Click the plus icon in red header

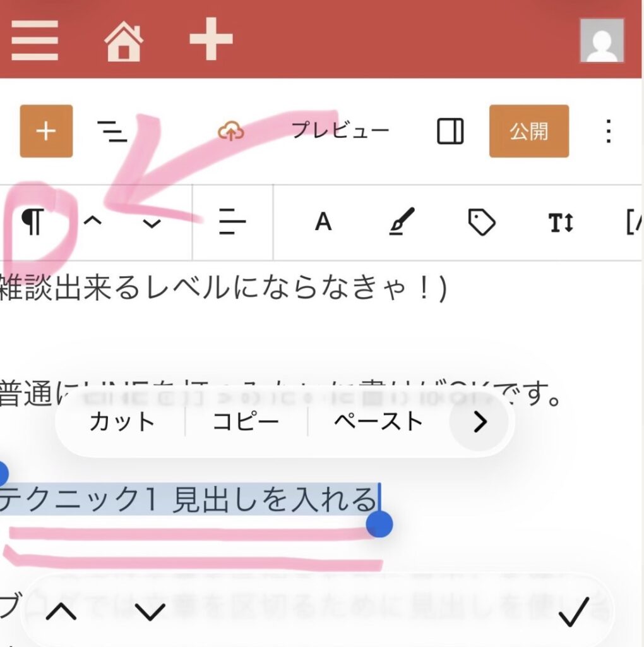pos(211,39)
